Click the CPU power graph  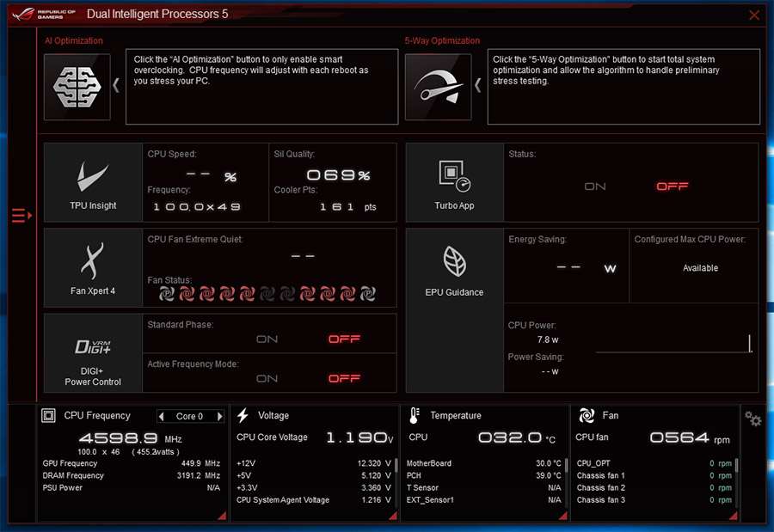point(673,344)
